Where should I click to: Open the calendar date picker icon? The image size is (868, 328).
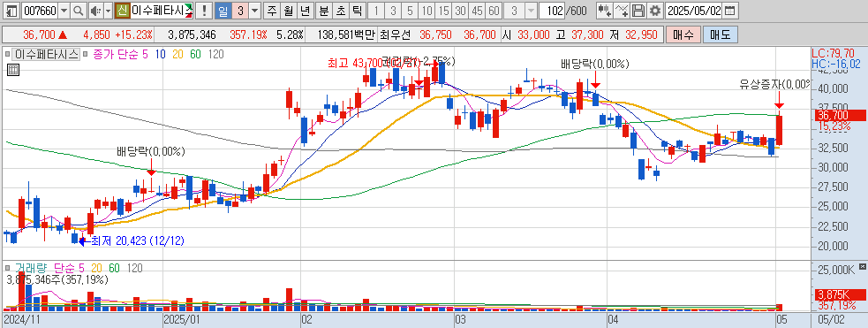(x=730, y=11)
